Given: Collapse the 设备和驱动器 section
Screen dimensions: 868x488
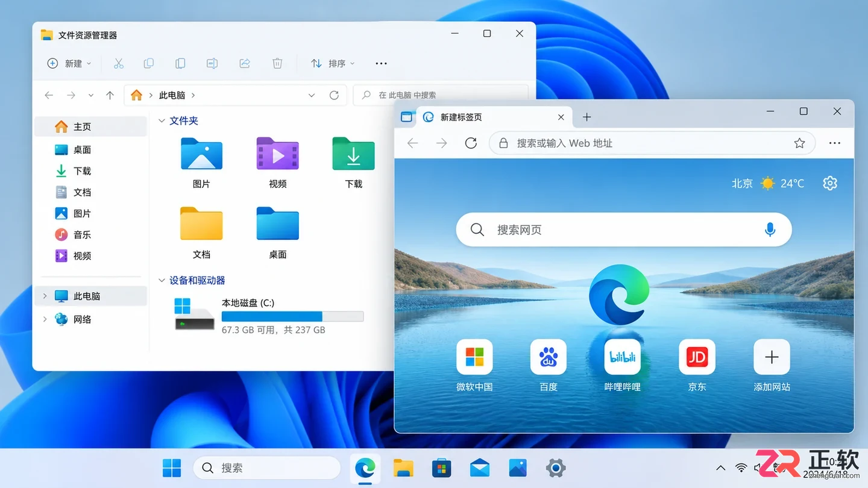Looking at the screenshot, I should (x=162, y=280).
